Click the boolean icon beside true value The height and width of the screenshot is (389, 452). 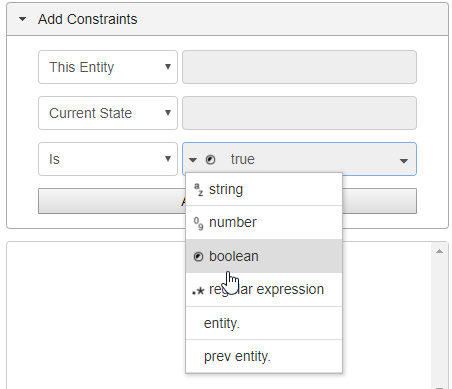[210, 160]
